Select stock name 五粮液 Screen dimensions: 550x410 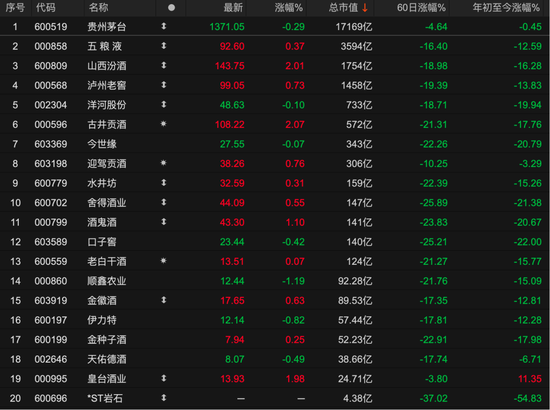(x=105, y=46)
